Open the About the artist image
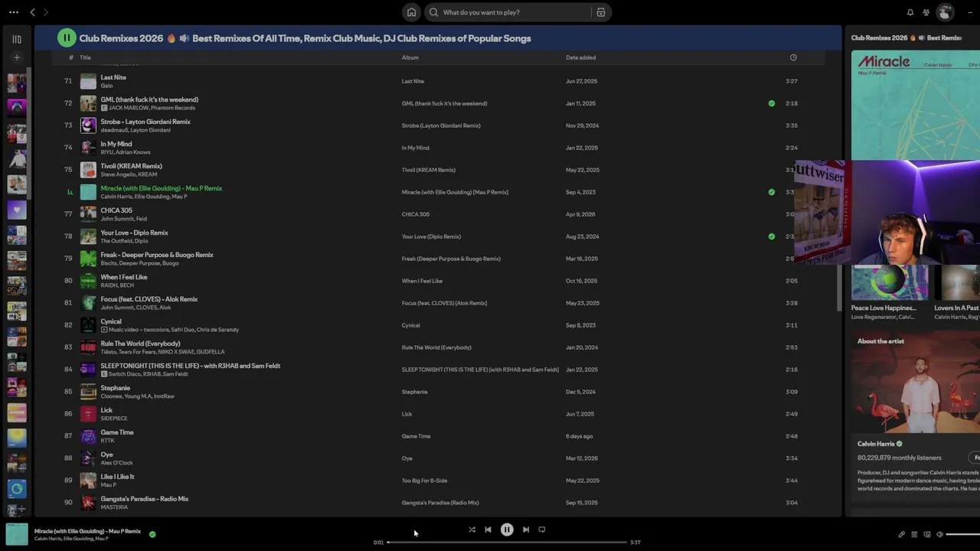Viewport: 980px width, 551px height. 916,382
